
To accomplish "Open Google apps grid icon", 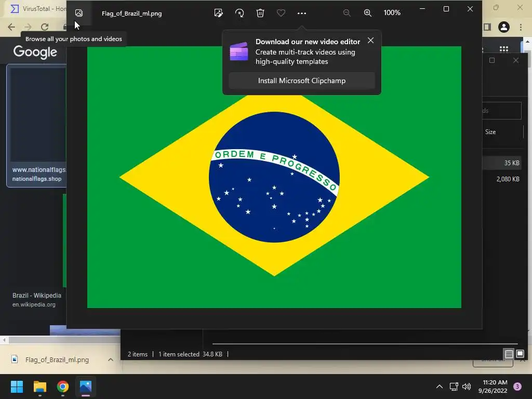I will tap(504, 49).
